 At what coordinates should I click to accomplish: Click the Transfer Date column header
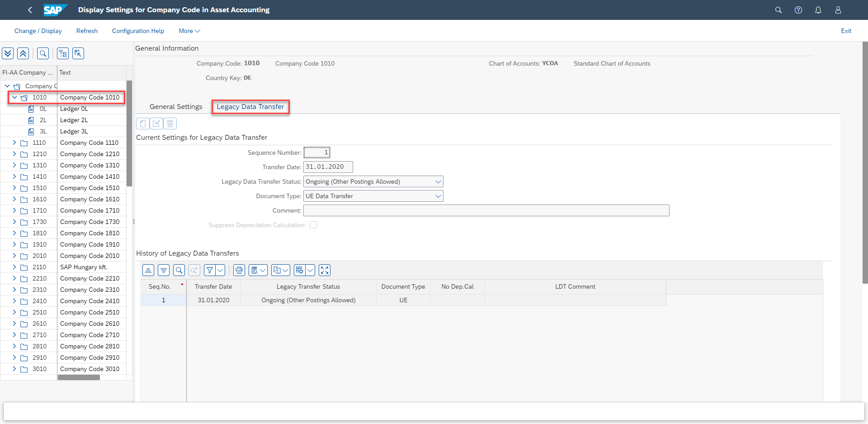213,286
